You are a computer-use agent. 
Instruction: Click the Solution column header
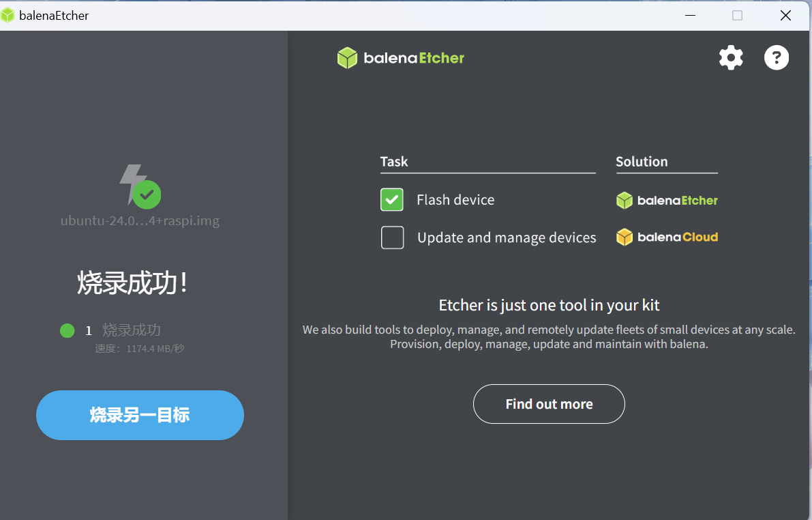coord(642,162)
